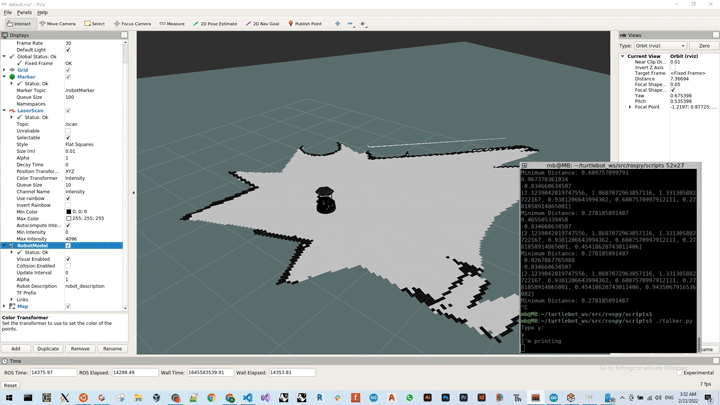
Task: Open the File menu
Action: [x=8, y=13]
